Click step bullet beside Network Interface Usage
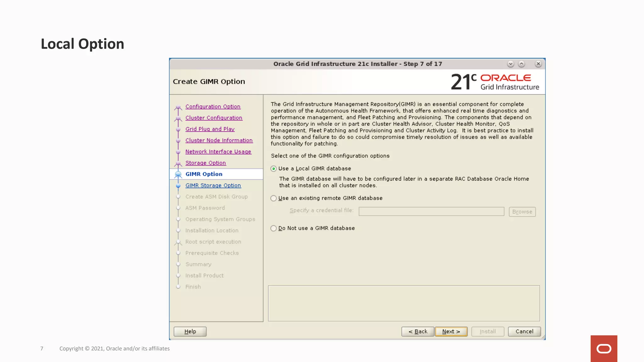Image resolution: width=644 pixels, height=362 pixels. (x=178, y=152)
